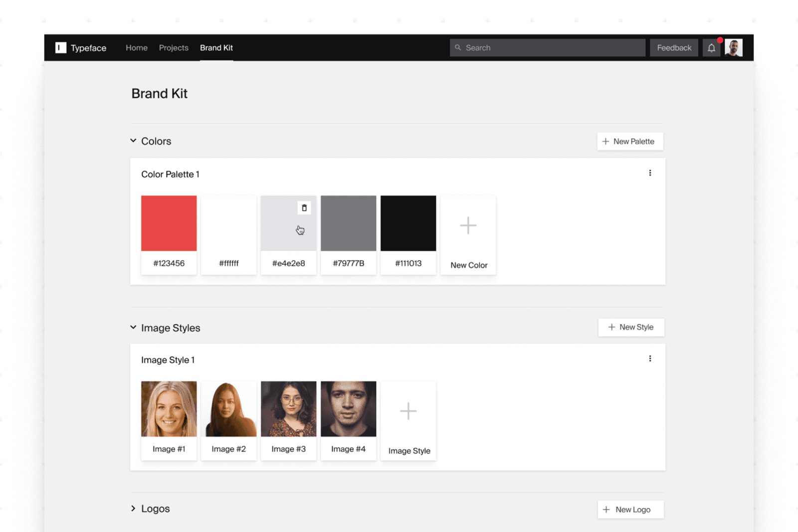Click the Typeface logo icon
This screenshot has width=798, height=532.
pyautogui.click(x=61, y=48)
